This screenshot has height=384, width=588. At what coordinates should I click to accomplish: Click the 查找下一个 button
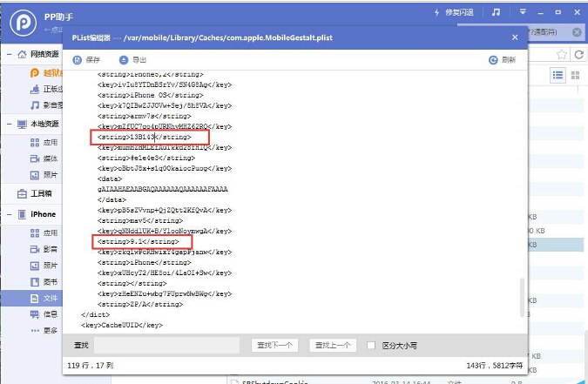[x=274, y=346]
